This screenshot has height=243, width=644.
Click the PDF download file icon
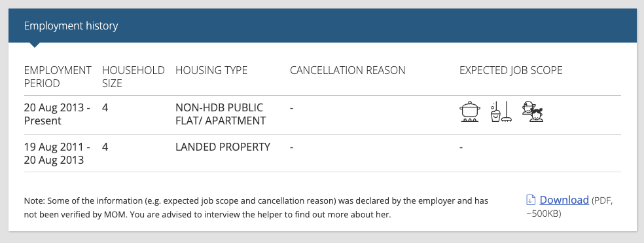[x=531, y=200]
